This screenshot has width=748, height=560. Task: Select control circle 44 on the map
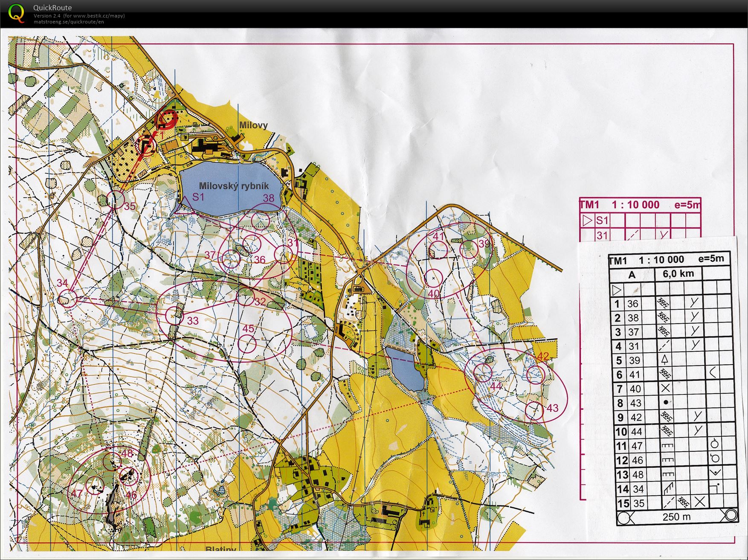[x=483, y=372]
